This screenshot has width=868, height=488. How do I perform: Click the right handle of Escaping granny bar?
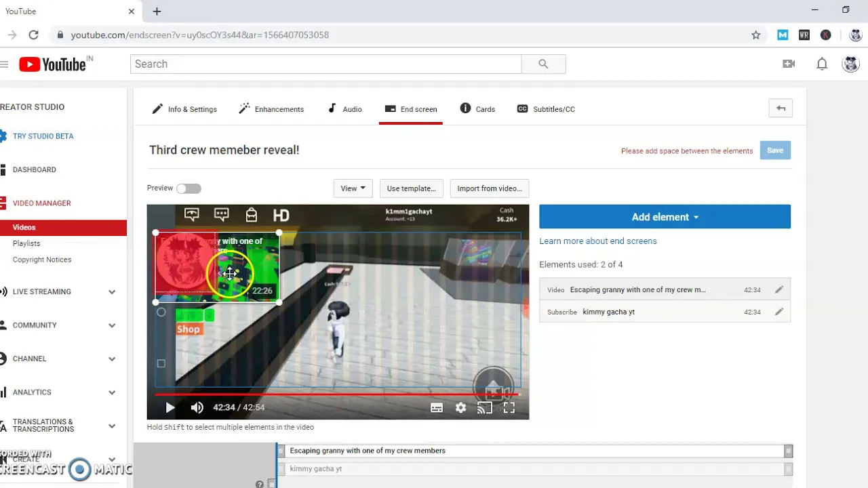pos(788,451)
